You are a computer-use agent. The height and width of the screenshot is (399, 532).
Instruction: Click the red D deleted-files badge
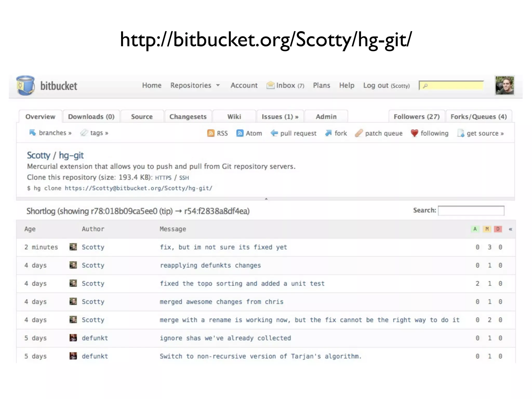click(x=498, y=229)
